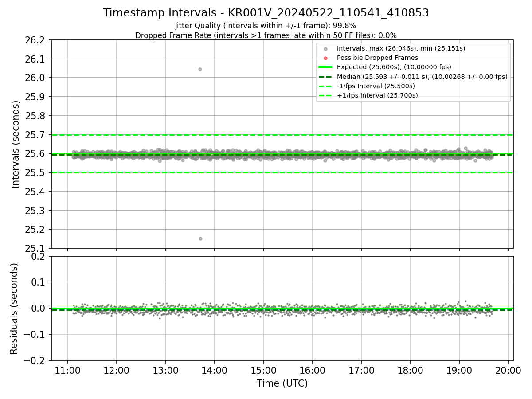Screen dimensions: 532x399
Task: Click the '0.2' residuals tick label
Action: coord(39,256)
